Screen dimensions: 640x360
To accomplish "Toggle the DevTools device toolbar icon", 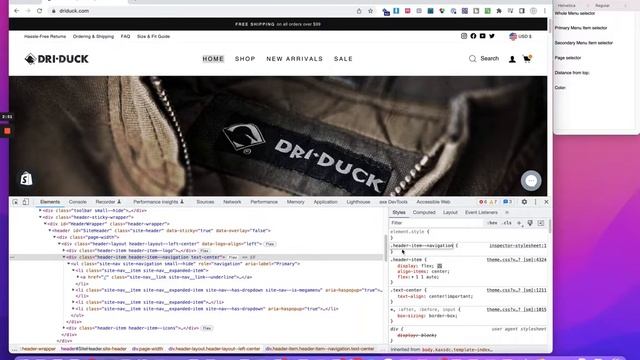I will coord(26,202).
